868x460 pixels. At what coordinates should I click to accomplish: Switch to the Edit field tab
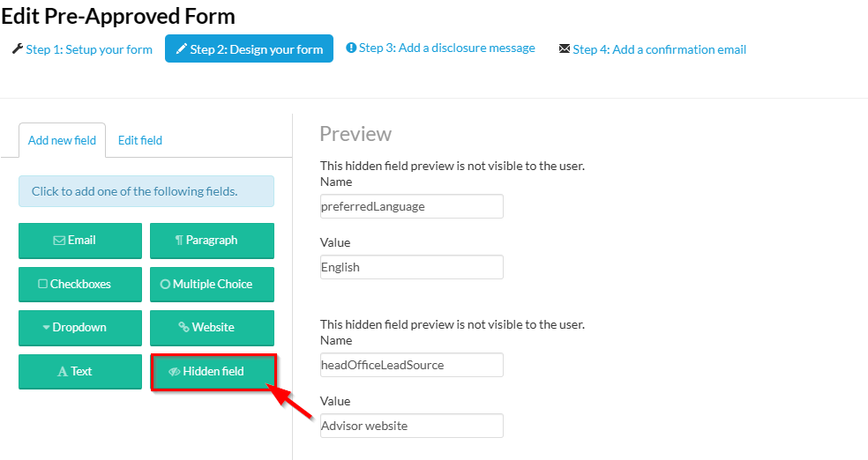click(140, 140)
